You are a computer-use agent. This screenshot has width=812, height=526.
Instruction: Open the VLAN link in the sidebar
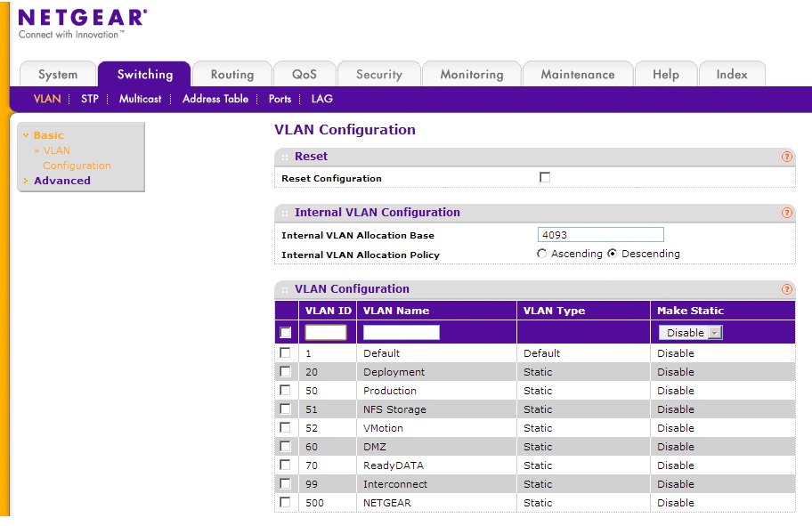[x=55, y=150]
